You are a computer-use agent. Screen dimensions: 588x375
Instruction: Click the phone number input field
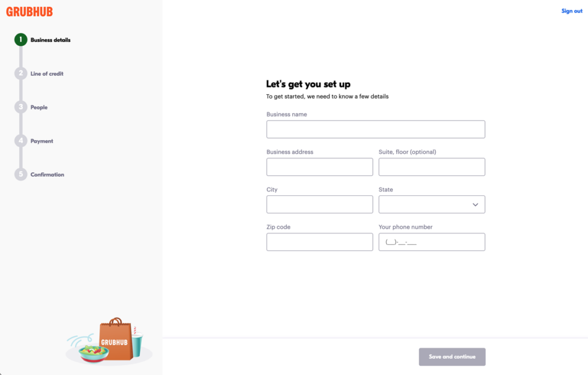pos(432,242)
